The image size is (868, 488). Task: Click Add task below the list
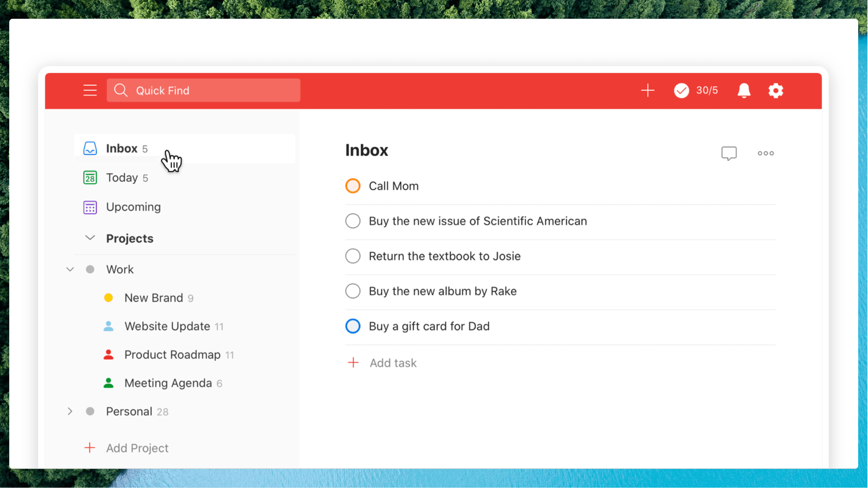click(392, 363)
